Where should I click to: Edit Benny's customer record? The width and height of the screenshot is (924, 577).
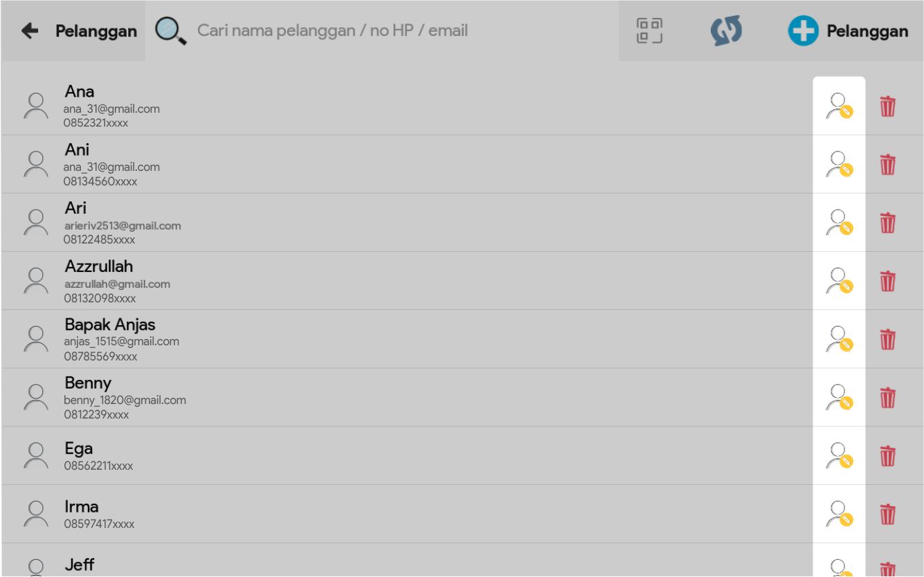[x=839, y=397]
